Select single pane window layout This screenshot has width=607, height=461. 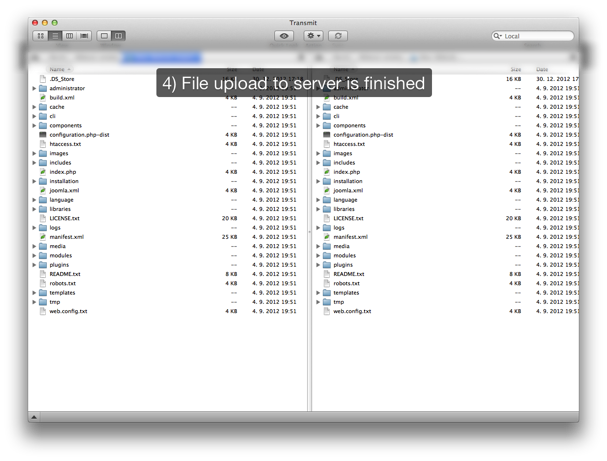coord(104,36)
